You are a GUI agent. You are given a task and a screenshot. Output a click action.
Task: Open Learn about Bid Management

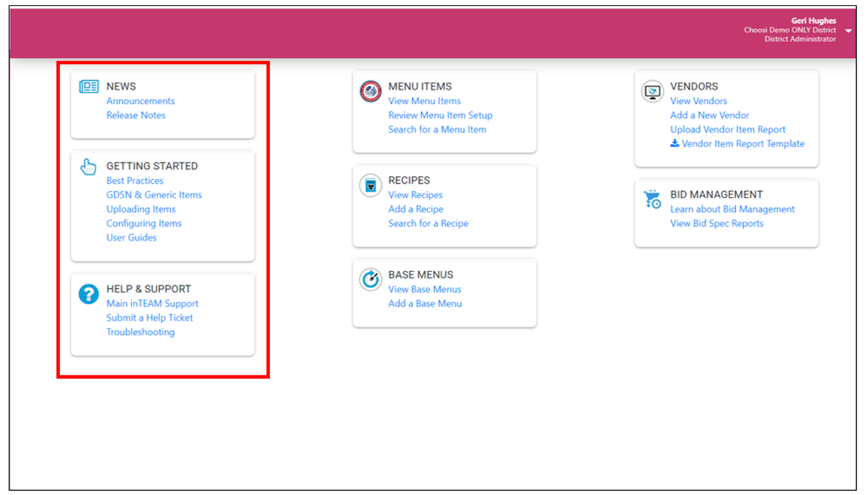click(733, 209)
